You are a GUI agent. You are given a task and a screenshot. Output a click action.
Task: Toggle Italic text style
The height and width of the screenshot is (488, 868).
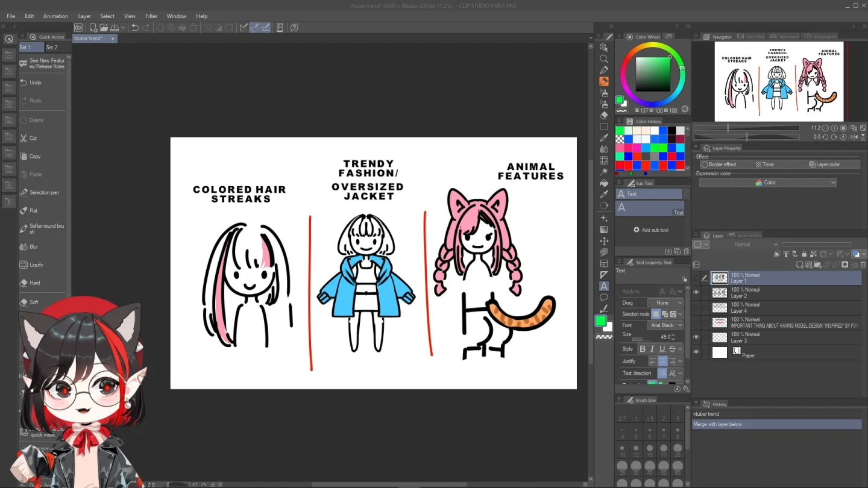pos(652,349)
